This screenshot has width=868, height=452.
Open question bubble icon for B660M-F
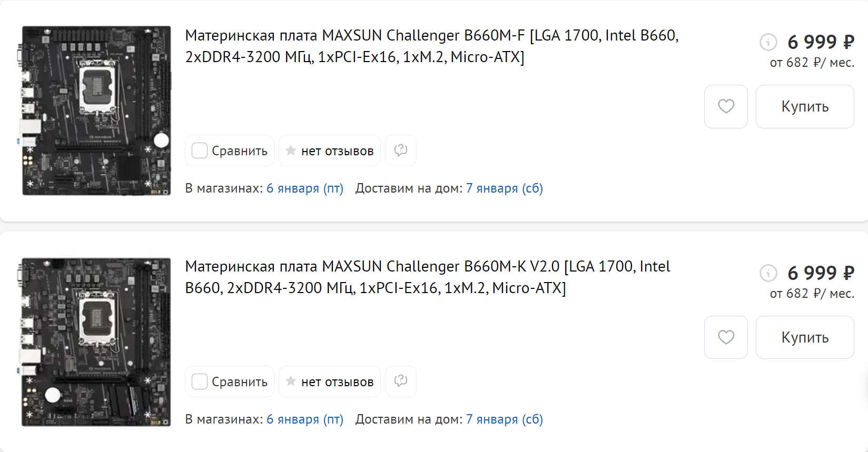click(x=401, y=150)
